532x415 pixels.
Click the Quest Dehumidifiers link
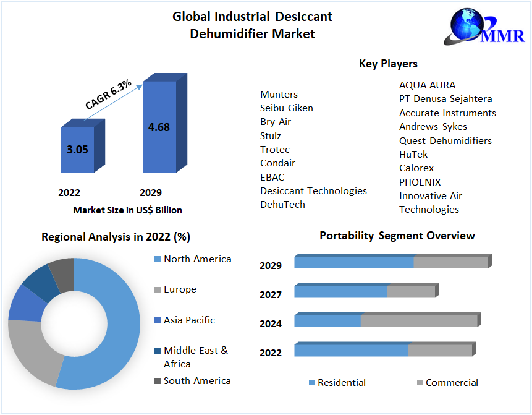[445, 140]
